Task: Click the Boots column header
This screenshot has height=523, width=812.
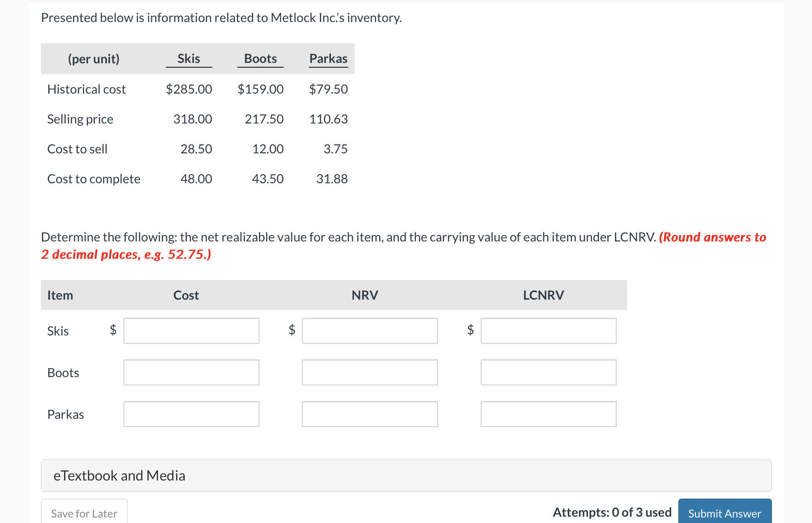Action: pyautogui.click(x=261, y=58)
